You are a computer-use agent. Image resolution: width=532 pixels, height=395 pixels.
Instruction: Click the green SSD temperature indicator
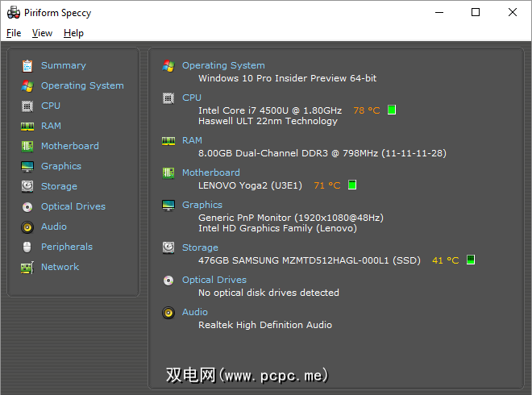tap(471, 260)
